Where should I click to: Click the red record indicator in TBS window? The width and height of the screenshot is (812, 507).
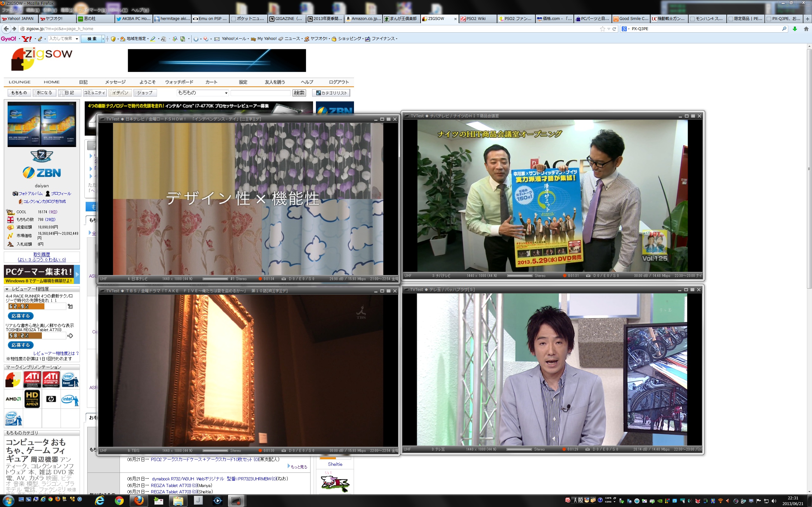[x=260, y=450]
